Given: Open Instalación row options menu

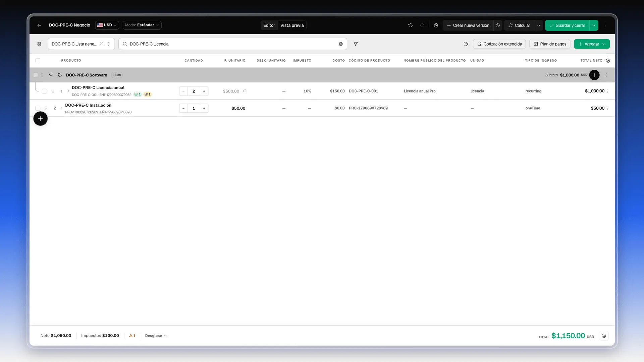Looking at the screenshot, I should click(x=608, y=108).
